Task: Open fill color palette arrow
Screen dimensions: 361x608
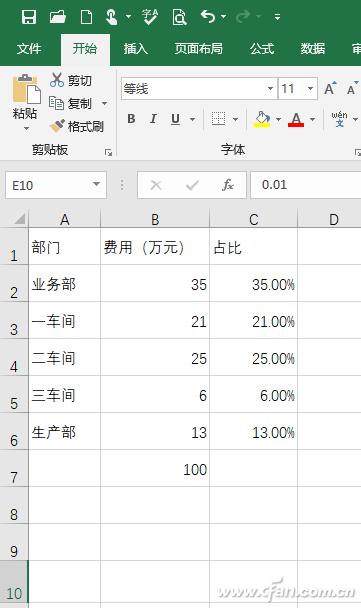Action: point(278,119)
